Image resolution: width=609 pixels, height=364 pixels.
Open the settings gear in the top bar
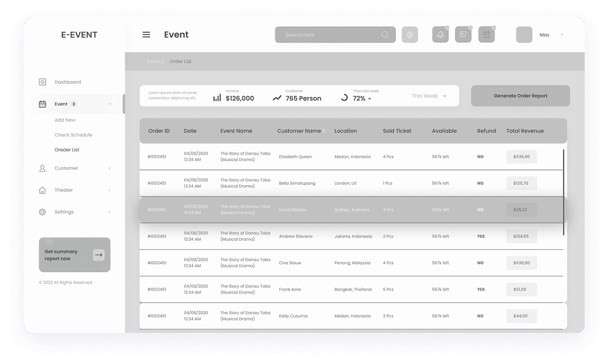(x=409, y=35)
